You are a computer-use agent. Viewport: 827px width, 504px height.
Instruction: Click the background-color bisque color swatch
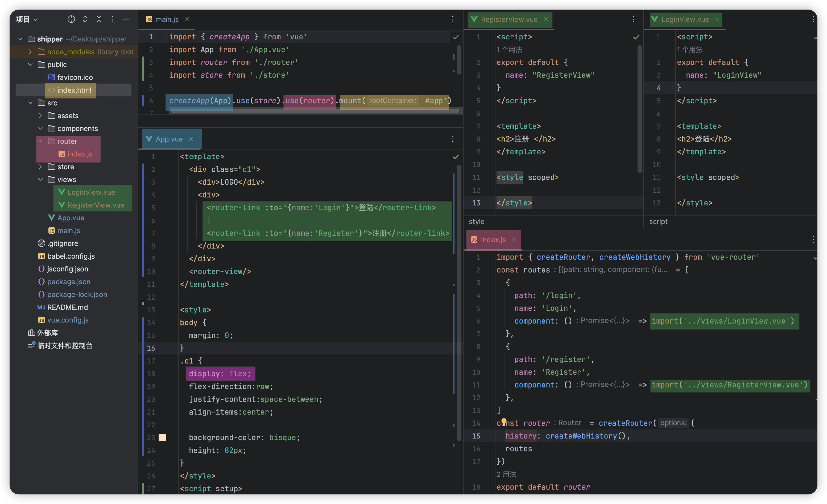[x=163, y=437]
